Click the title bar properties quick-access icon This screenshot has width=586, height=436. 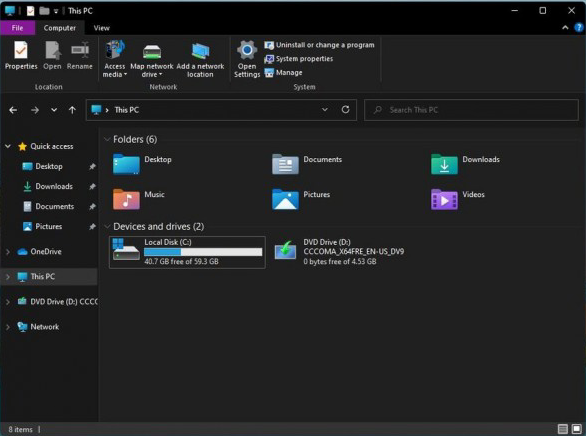pyautogui.click(x=30, y=11)
